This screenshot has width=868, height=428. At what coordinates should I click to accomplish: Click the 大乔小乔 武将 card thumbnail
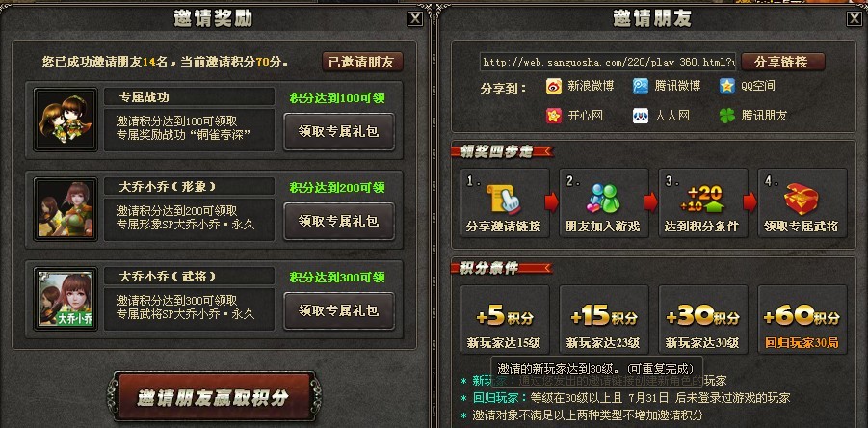[x=66, y=299]
